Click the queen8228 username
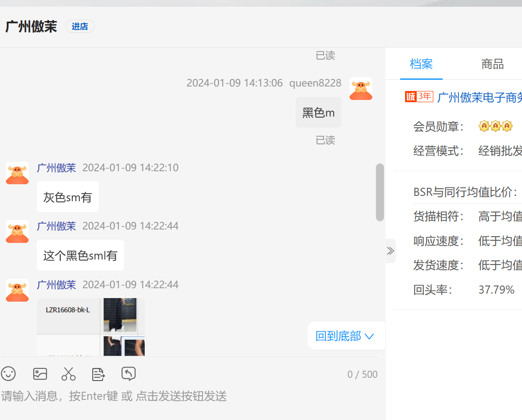This screenshot has height=420, width=522. pos(315,83)
